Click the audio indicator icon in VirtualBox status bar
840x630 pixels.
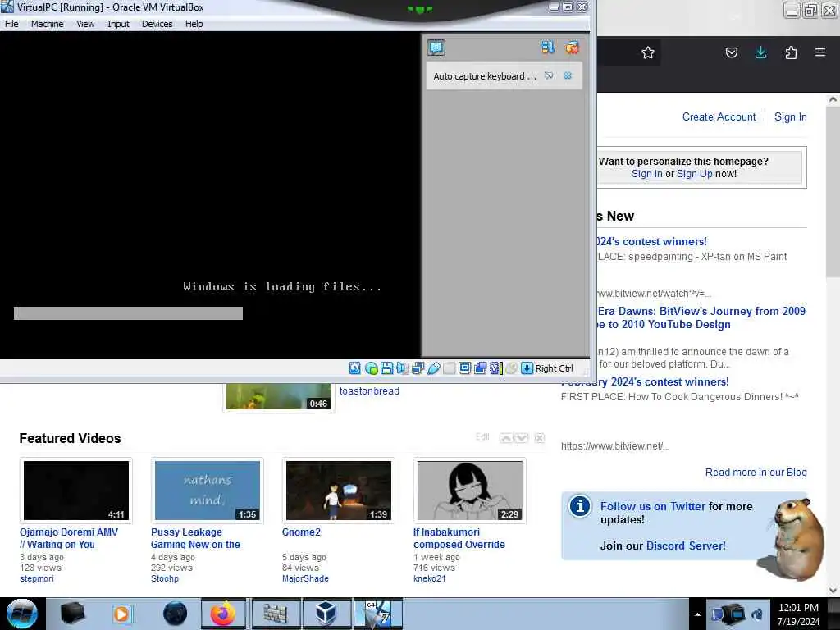click(x=402, y=368)
